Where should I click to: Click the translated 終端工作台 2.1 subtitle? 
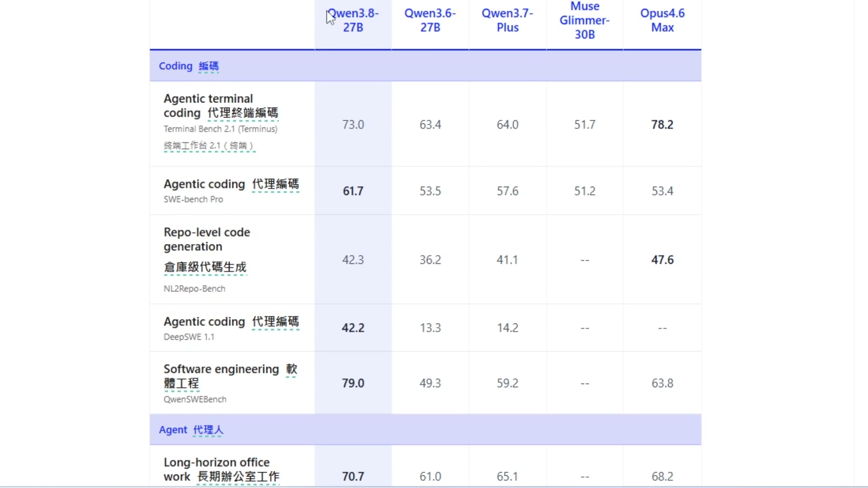tap(209, 145)
